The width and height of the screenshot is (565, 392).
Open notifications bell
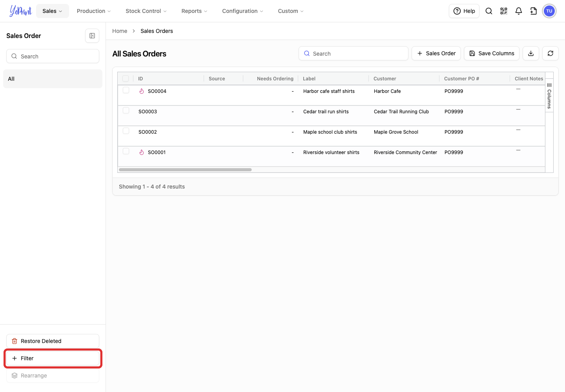click(x=519, y=11)
